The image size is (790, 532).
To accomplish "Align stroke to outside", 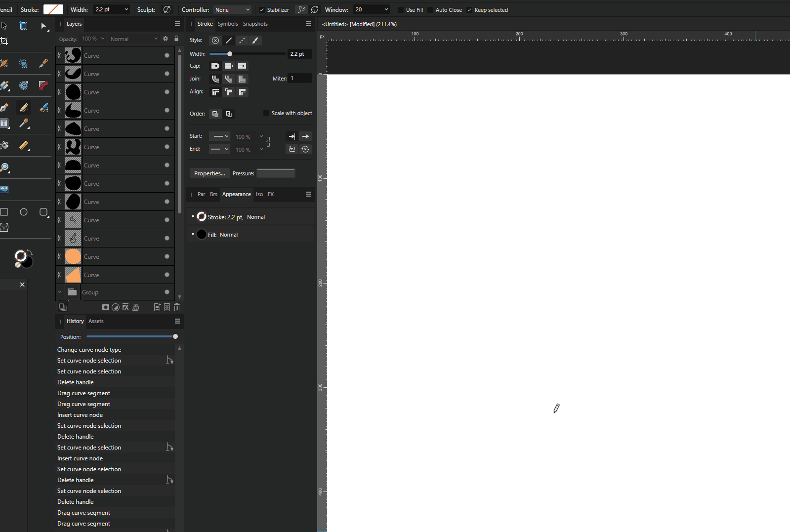I will click(242, 92).
